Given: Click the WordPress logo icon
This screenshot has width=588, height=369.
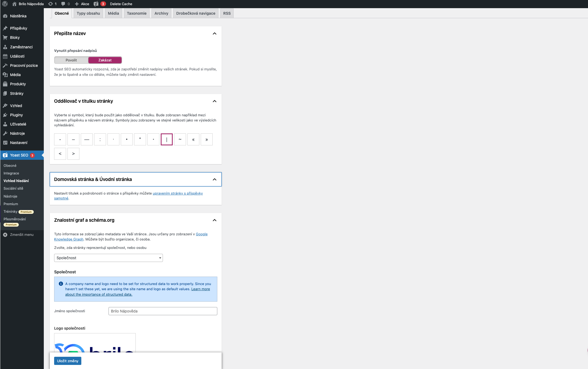Looking at the screenshot, I should coord(5,4).
